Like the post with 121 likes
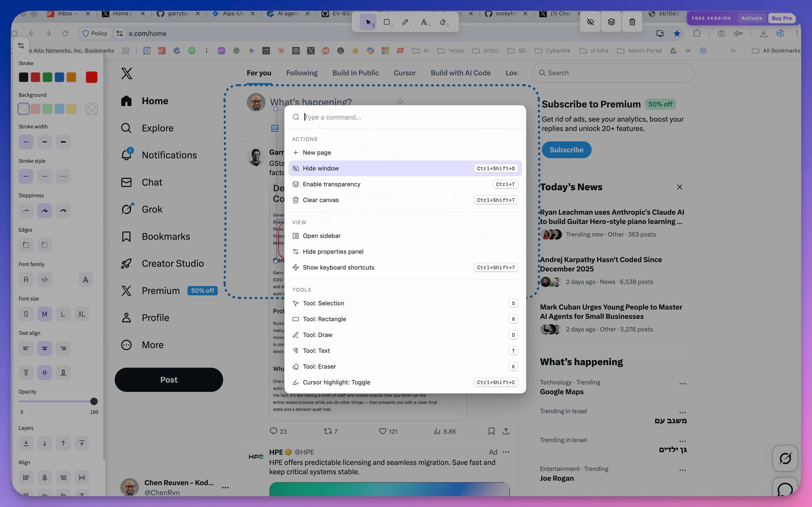This screenshot has height=507, width=812. click(388, 431)
